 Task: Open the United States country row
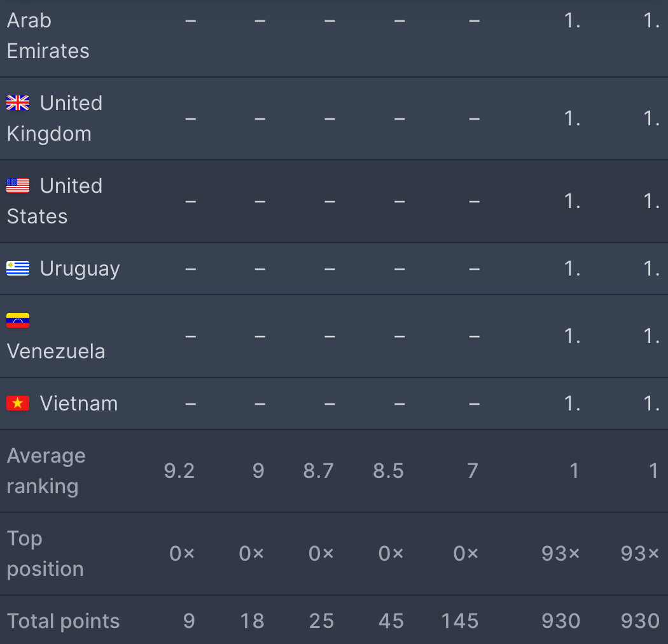(x=334, y=201)
